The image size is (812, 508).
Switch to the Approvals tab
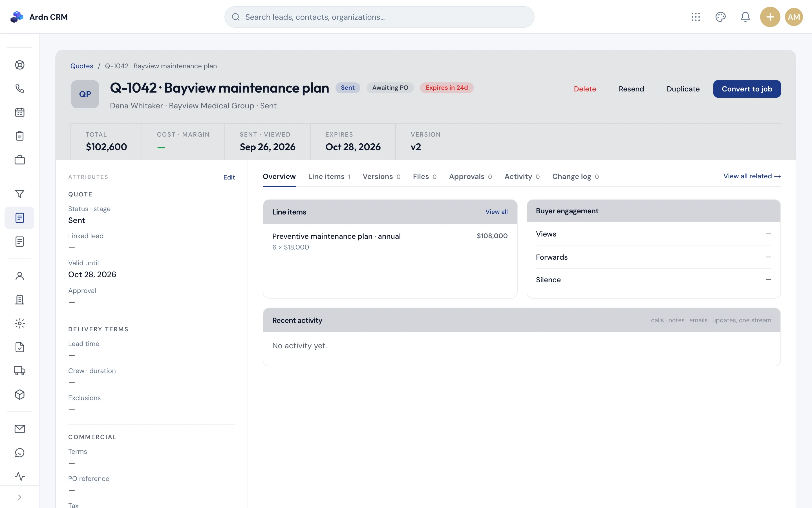tap(470, 176)
